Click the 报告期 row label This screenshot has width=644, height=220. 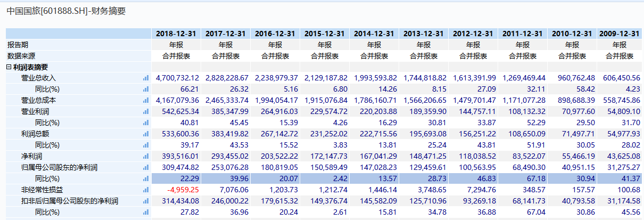click(x=18, y=45)
